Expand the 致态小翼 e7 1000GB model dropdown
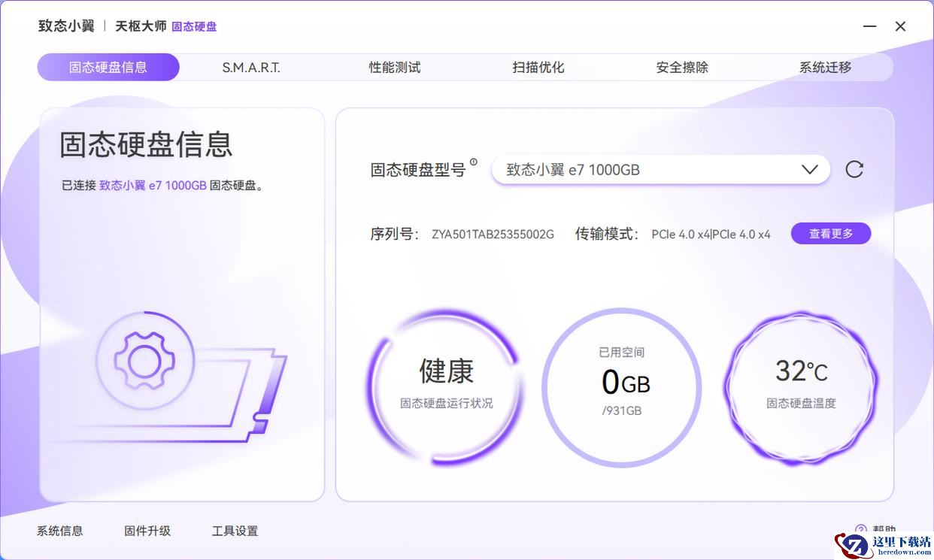The image size is (934, 560). (660, 170)
